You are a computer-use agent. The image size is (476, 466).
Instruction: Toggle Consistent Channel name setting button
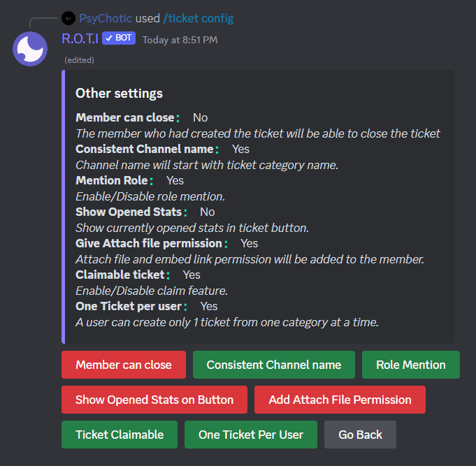[x=274, y=365]
